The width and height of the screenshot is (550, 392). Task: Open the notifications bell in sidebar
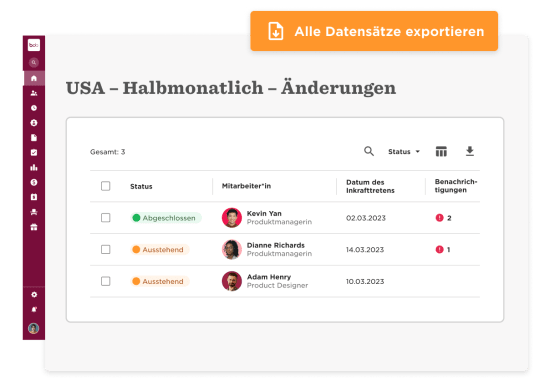34,309
